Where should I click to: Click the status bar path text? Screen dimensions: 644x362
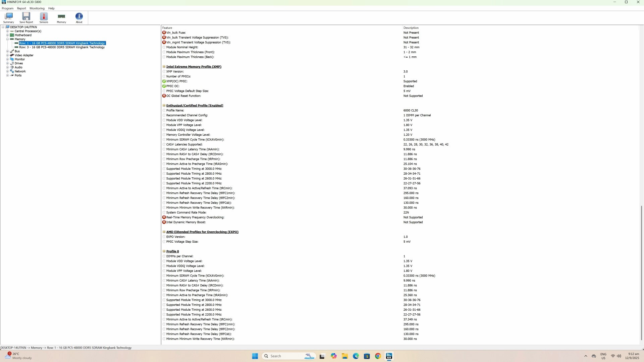click(x=66, y=348)
